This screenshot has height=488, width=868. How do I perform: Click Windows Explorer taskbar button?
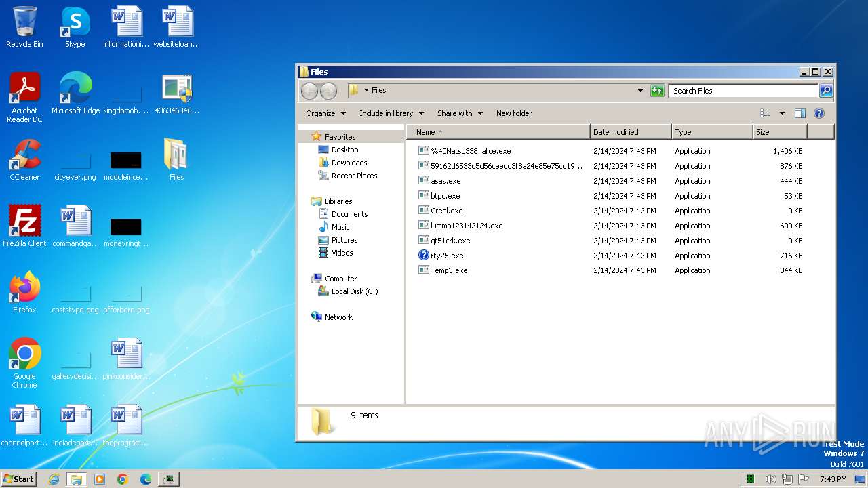click(77, 479)
